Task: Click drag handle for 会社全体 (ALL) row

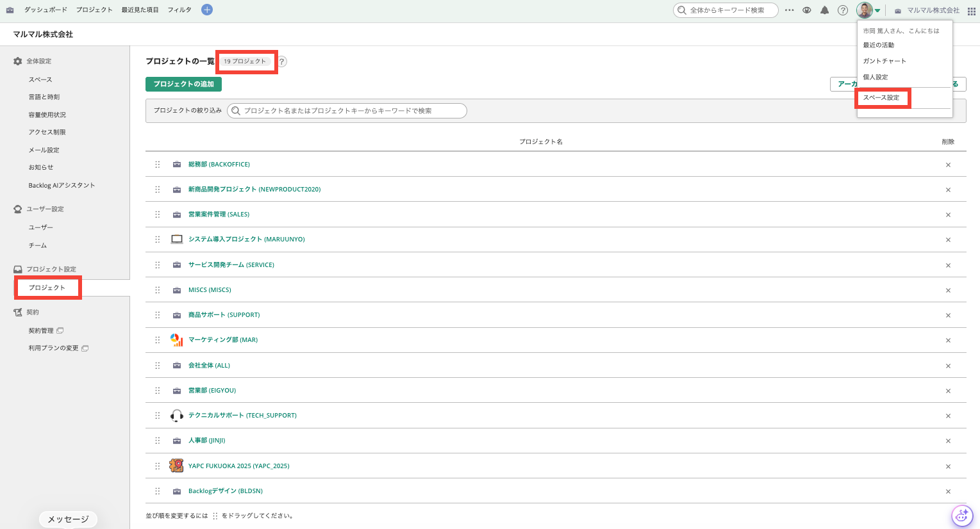Action: point(158,366)
